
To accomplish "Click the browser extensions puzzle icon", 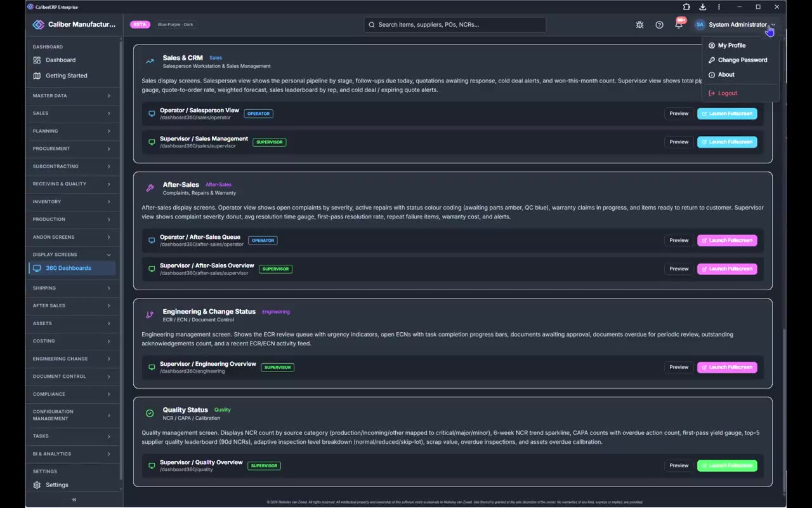I will [686, 7].
